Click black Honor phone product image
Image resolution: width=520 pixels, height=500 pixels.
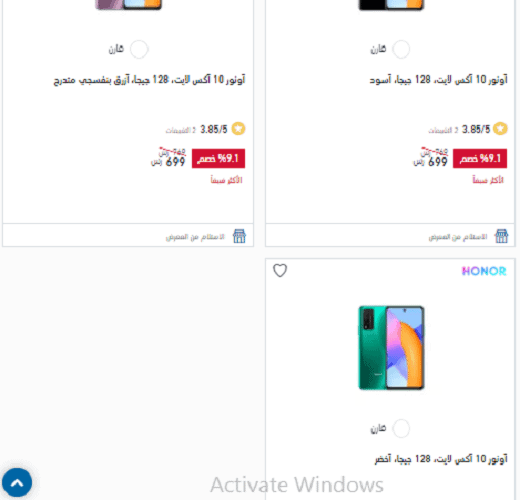click(391, 5)
